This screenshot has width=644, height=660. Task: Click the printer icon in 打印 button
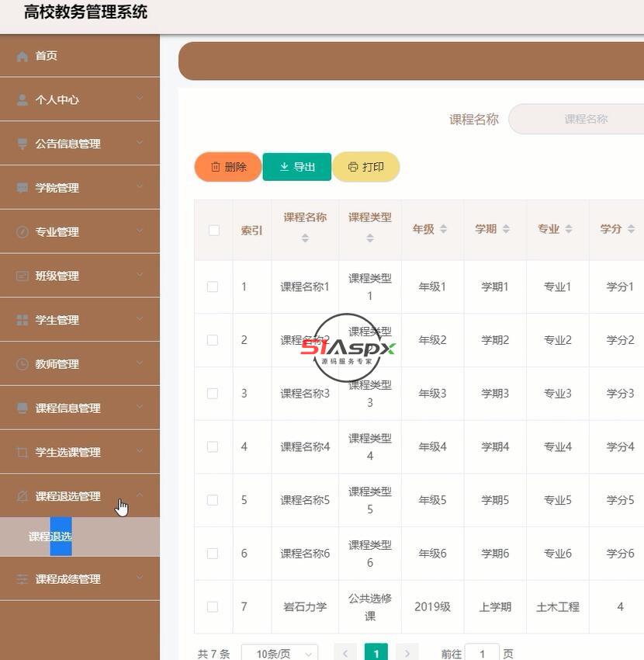353,167
